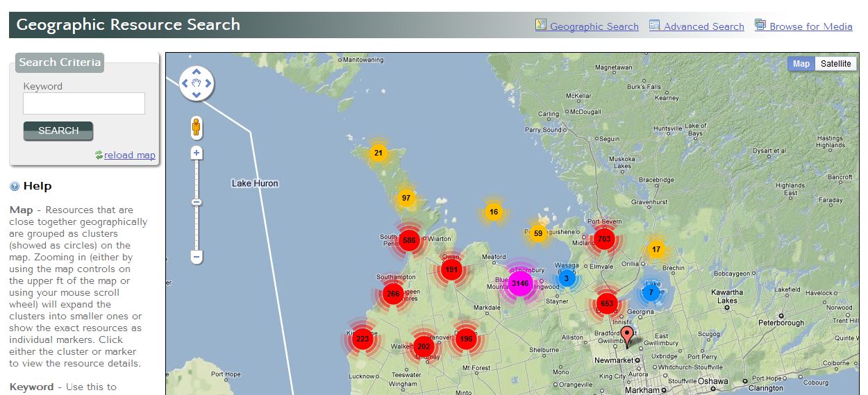Click the Gravenhurst label on the map

coord(649,202)
